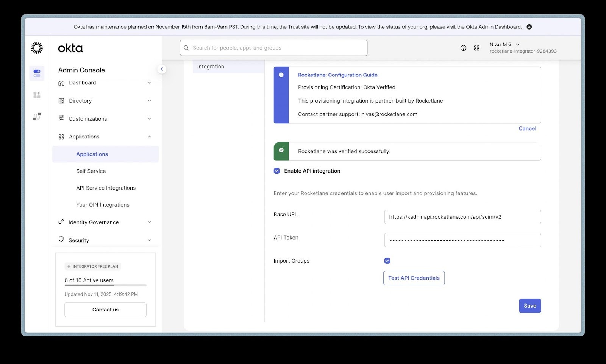Image resolution: width=606 pixels, height=364 pixels.
Task: Click 'Updated Nov 11, 2025, 4:19:42 PM' text
Action: pyautogui.click(x=101, y=294)
